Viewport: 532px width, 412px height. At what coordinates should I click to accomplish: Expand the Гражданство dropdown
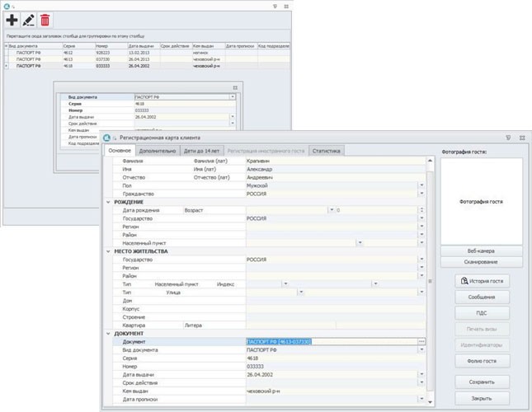click(421, 194)
